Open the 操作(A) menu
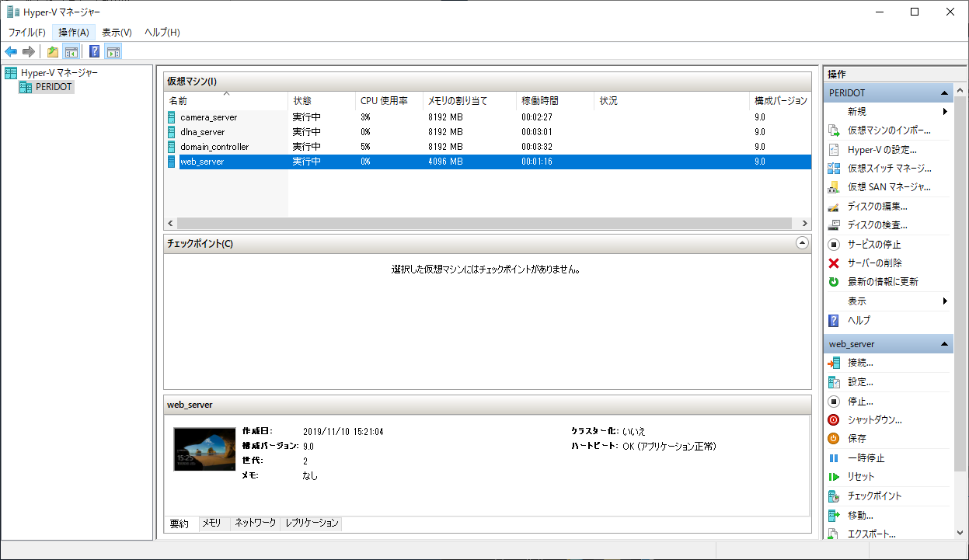Screen dimensions: 969x560 tap(74, 32)
